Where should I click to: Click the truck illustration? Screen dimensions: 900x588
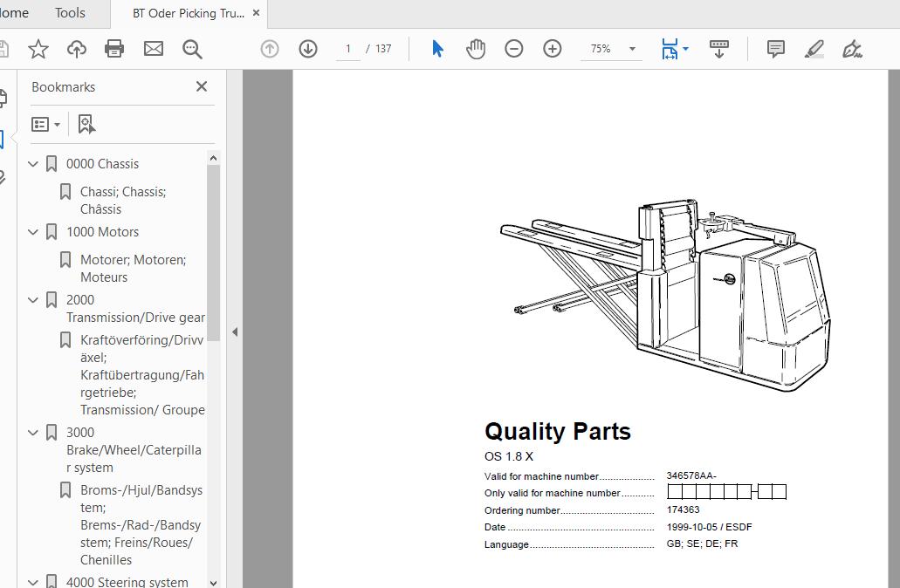point(666,294)
